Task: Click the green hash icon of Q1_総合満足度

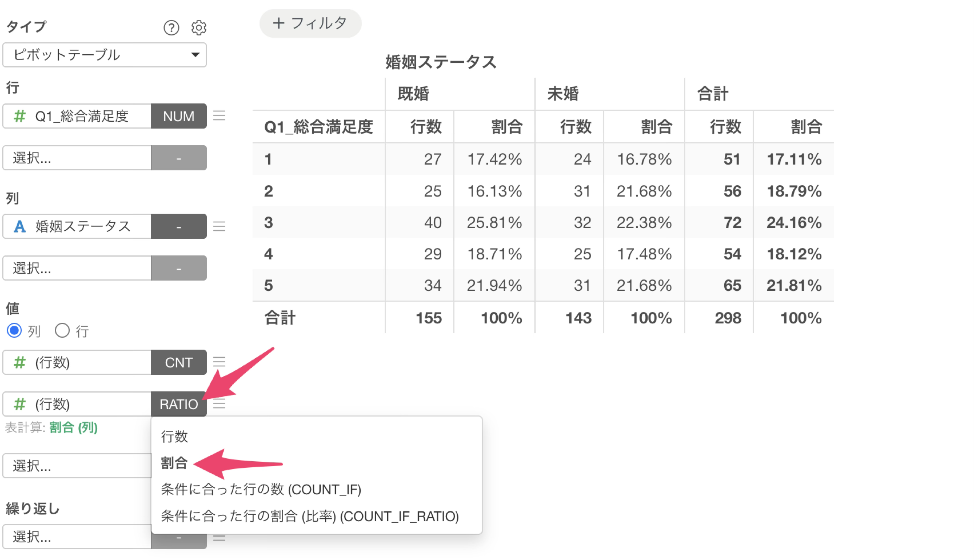Action: (19, 116)
